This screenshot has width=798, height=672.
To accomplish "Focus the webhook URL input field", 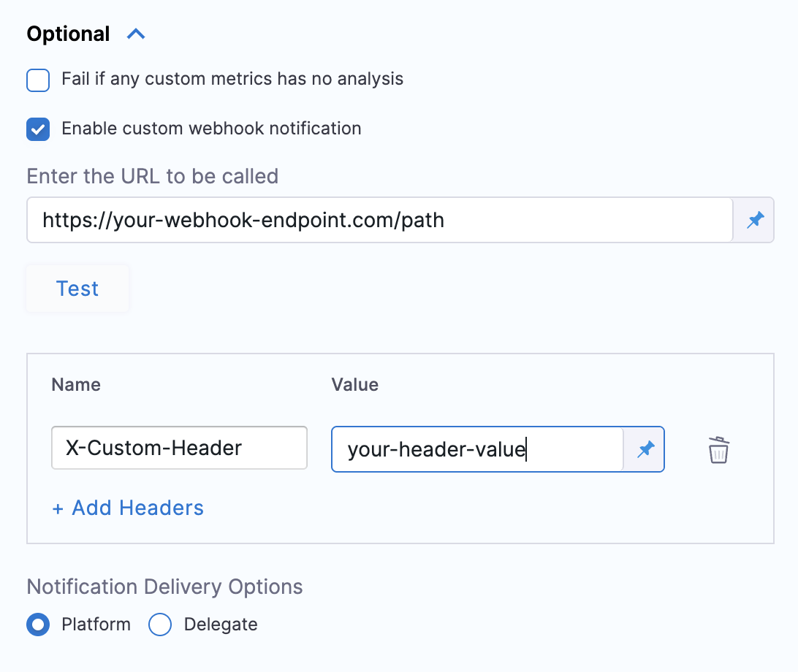I will click(379, 220).
